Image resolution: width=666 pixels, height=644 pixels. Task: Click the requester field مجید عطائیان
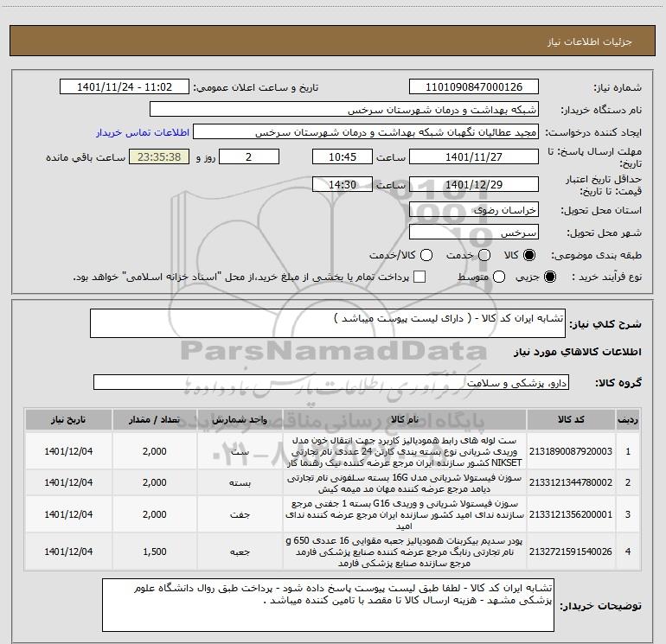pos(366,132)
